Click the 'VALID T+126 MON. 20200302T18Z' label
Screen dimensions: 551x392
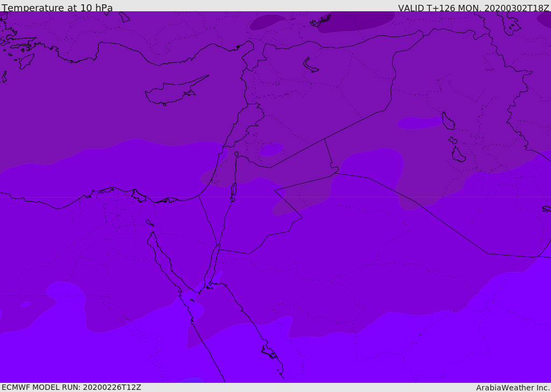(x=474, y=8)
